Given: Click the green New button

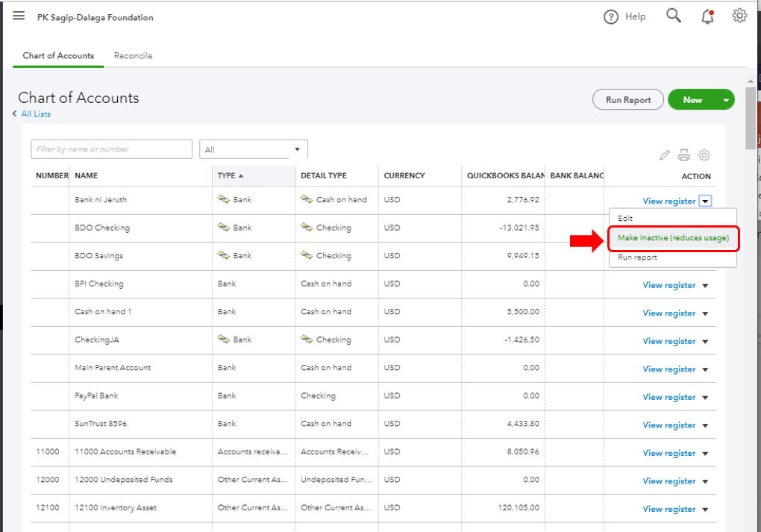Looking at the screenshot, I should tap(692, 99).
